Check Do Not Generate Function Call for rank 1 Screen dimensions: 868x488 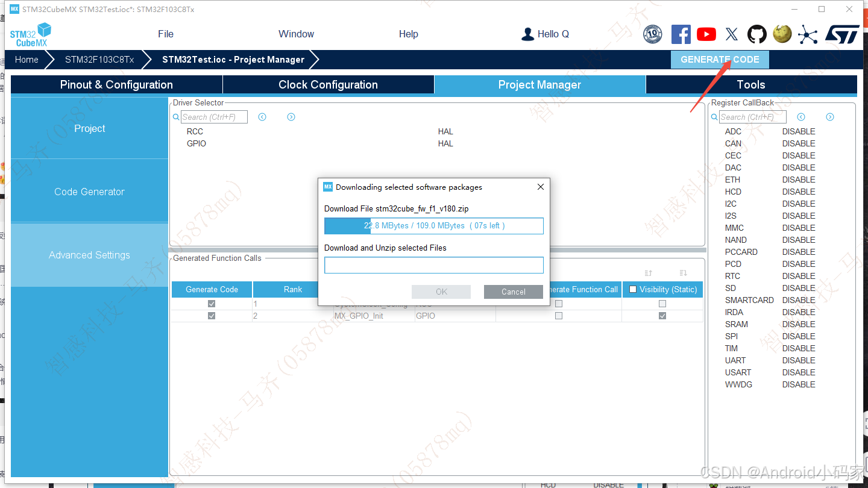click(559, 304)
